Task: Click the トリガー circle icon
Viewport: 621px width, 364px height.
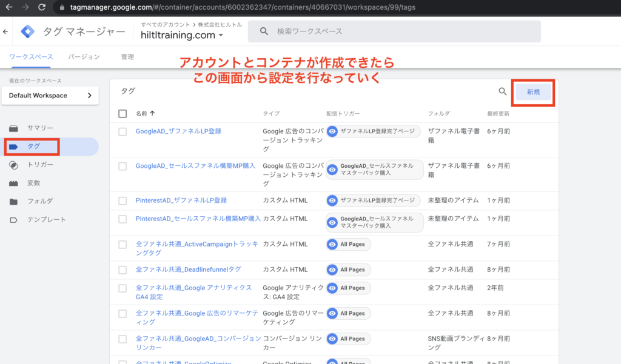Action: [x=13, y=165]
